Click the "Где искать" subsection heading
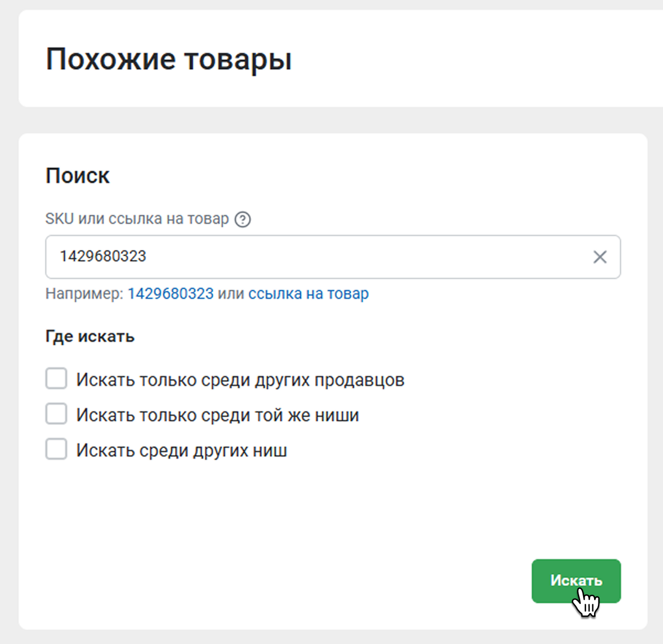Screen dimensions: 663x644 90,336
